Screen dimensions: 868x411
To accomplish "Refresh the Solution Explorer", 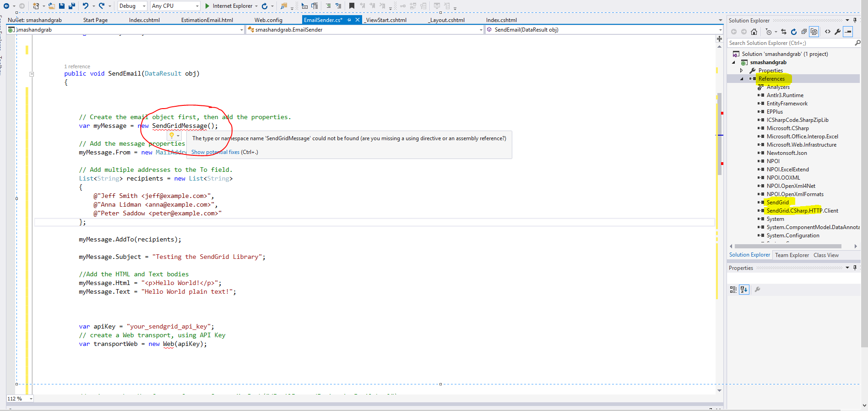I will point(794,32).
